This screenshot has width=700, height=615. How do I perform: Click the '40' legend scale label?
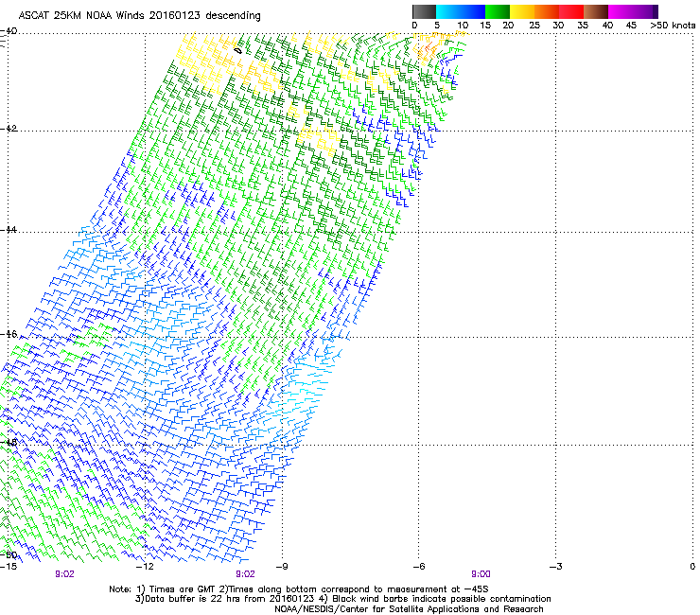tap(607, 26)
